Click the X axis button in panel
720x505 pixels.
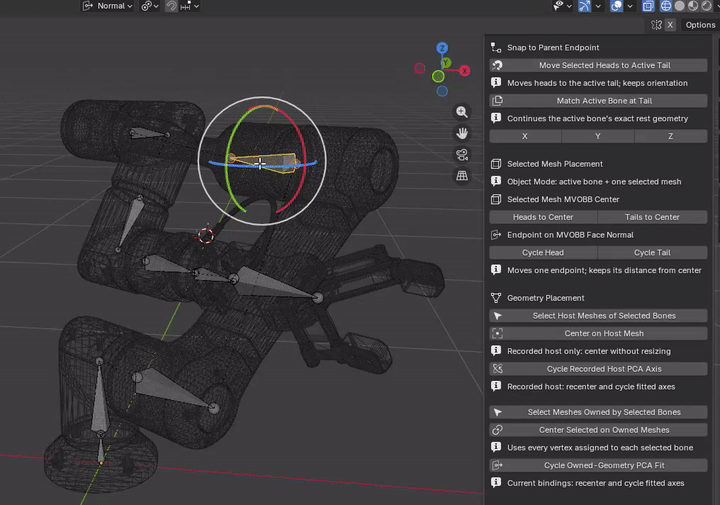pyautogui.click(x=525, y=136)
